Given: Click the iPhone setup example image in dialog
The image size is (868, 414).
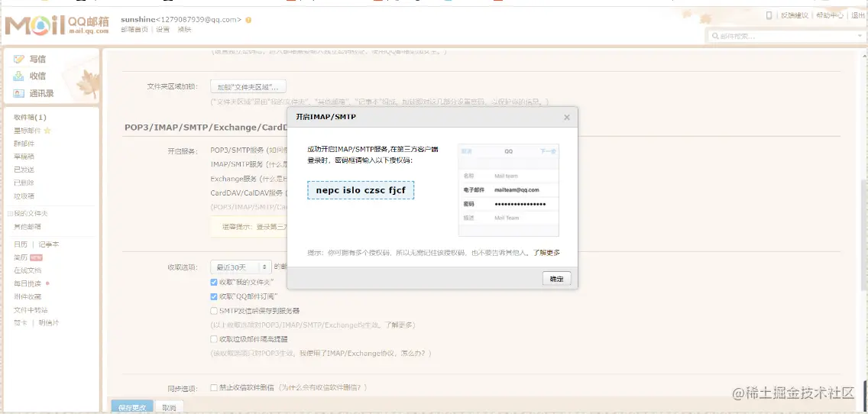Looking at the screenshot, I should [509, 190].
